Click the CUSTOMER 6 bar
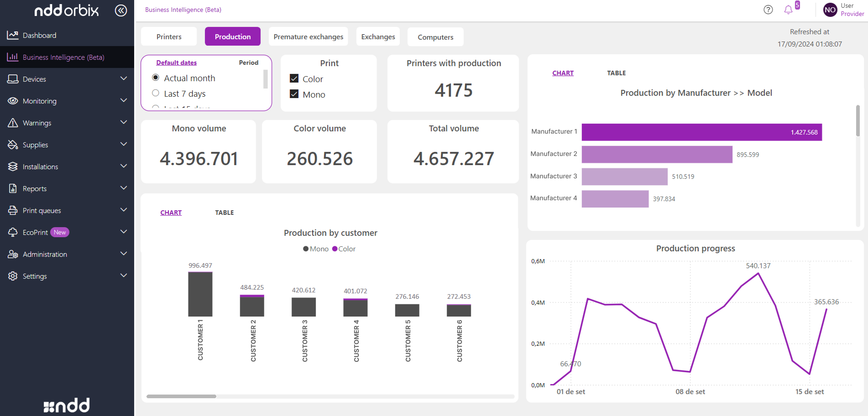Image resolution: width=868 pixels, height=416 pixels. coord(459,310)
